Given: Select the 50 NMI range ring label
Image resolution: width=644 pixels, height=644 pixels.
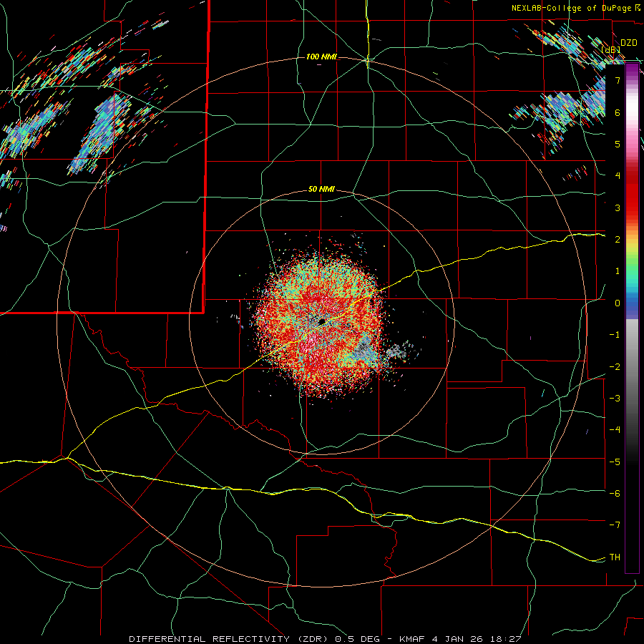Looking at the screenshot, I should click(x=321, y=189).
